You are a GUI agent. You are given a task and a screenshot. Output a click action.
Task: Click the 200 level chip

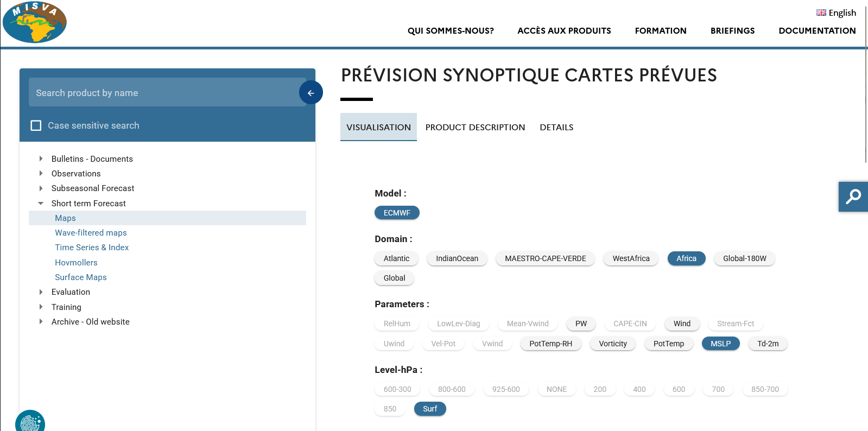click(600, 389)
